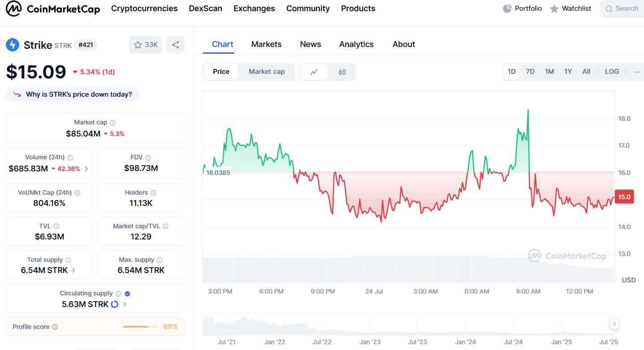Click the Watchlist star icon in header

click(554, 9)
